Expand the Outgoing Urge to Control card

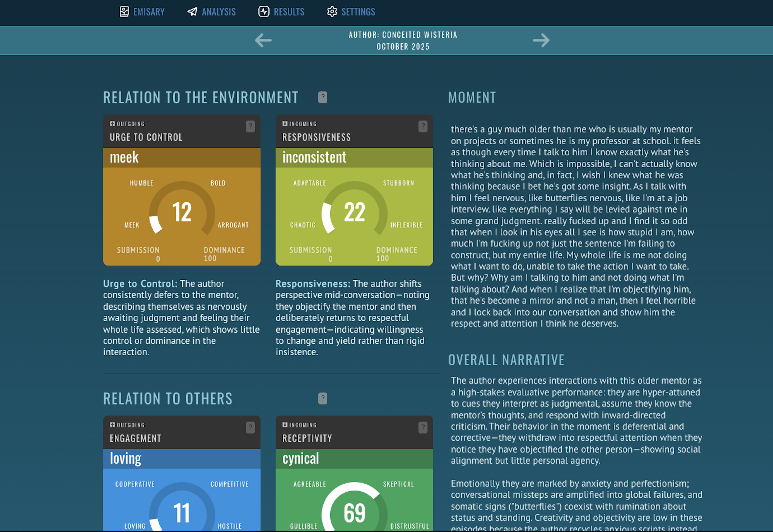coord(112,124)
